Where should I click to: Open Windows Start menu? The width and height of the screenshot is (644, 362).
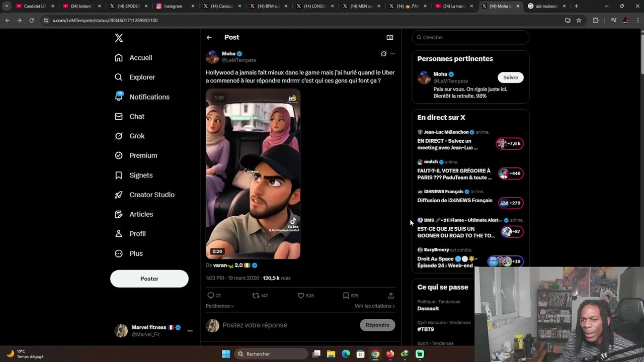tap(226, 354)
